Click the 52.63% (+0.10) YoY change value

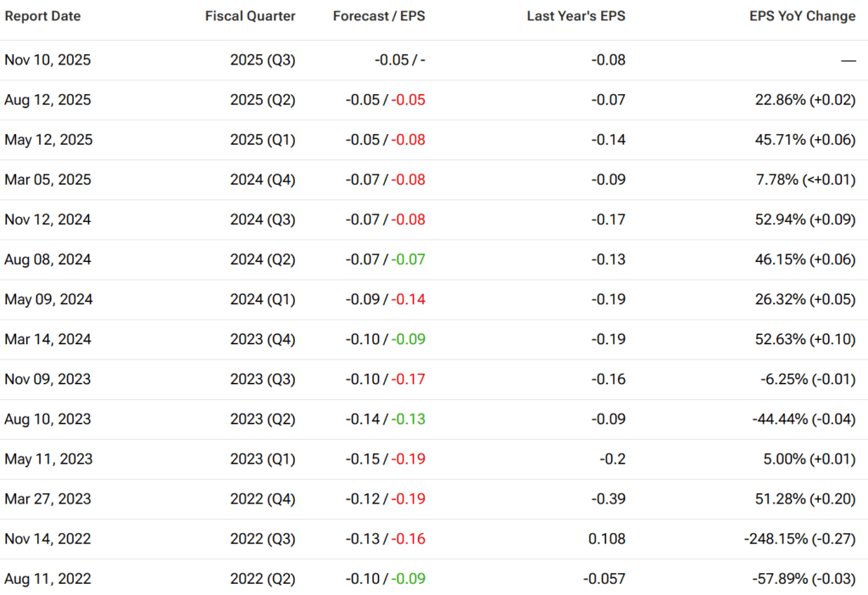[x=805, y=339]
